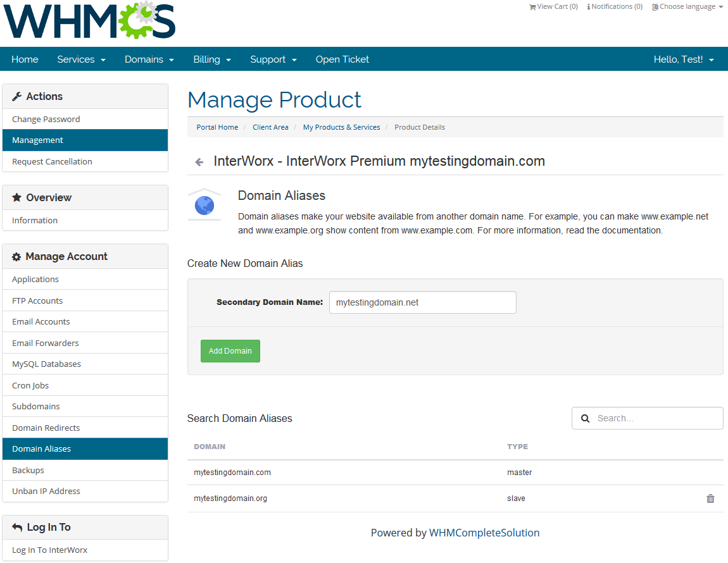Click the Actions wrench icon
The image size is (728, 563).
pyautogui.click(x=17, y=97)
